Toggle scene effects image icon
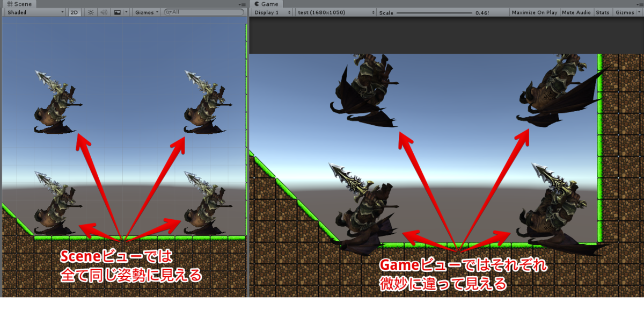 (118, 12)
